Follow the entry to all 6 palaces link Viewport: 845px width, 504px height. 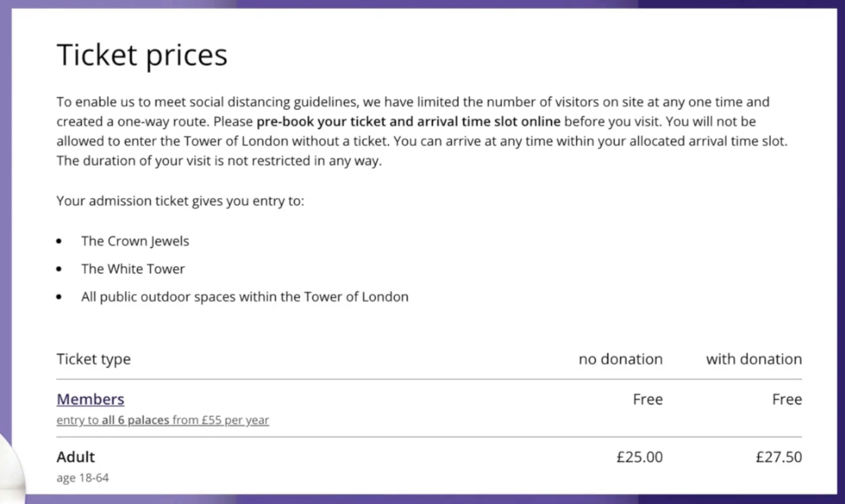tap(162, 420)
